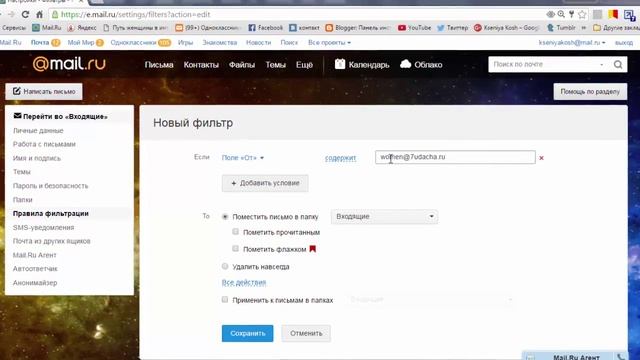The image size is (640, 360).
Task: Open SMS-уведомления settings
Action: [x=43, y=227]
